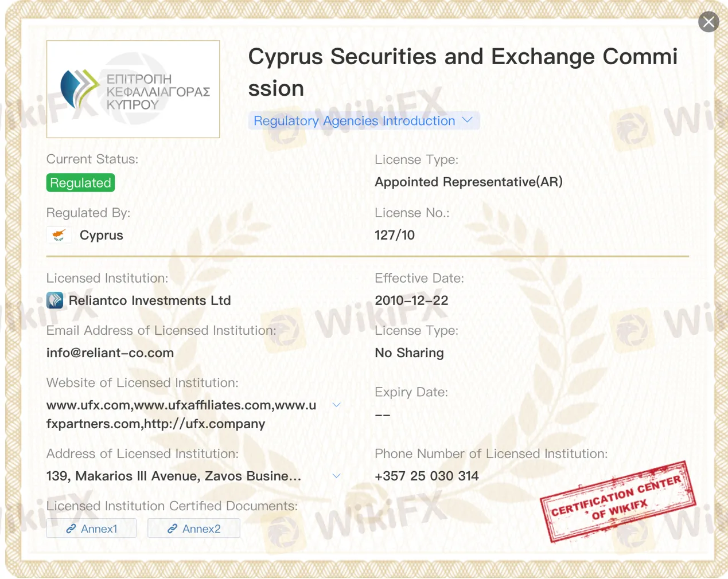Screen dimensions: 728x579
Task: Click the +357 25 030 314 phone number
Action: tap(427, 476)
